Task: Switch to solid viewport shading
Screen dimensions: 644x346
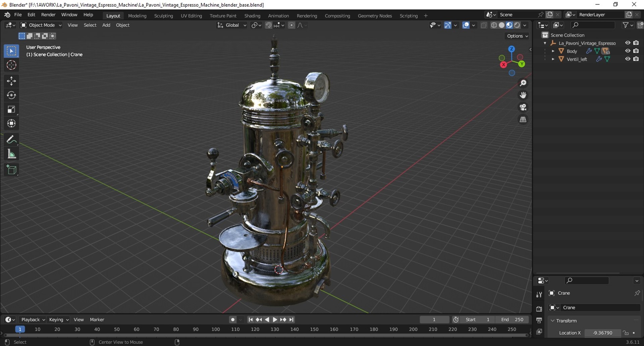Action: [502, 25]
